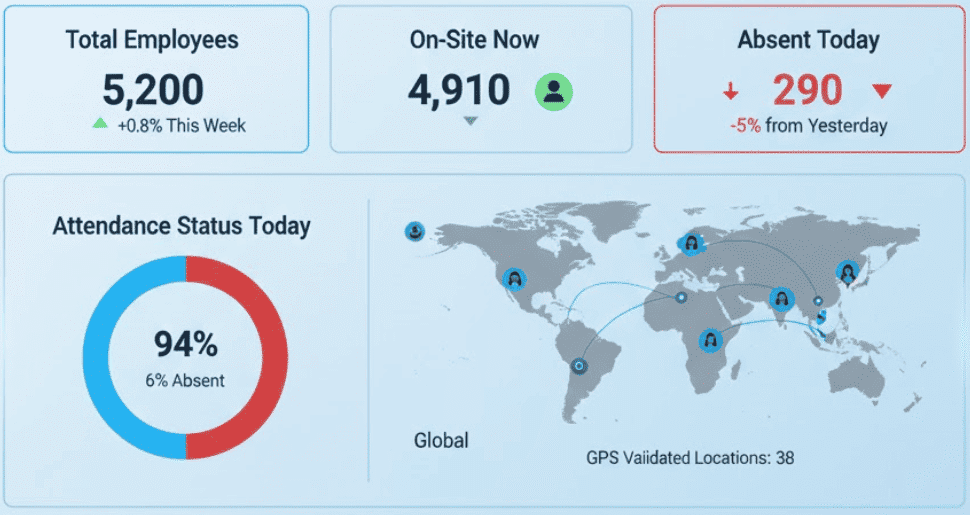Open the Total Employees card
This screenshot has height=515, width=970.
pyautogui.click(x=156, y=79)
